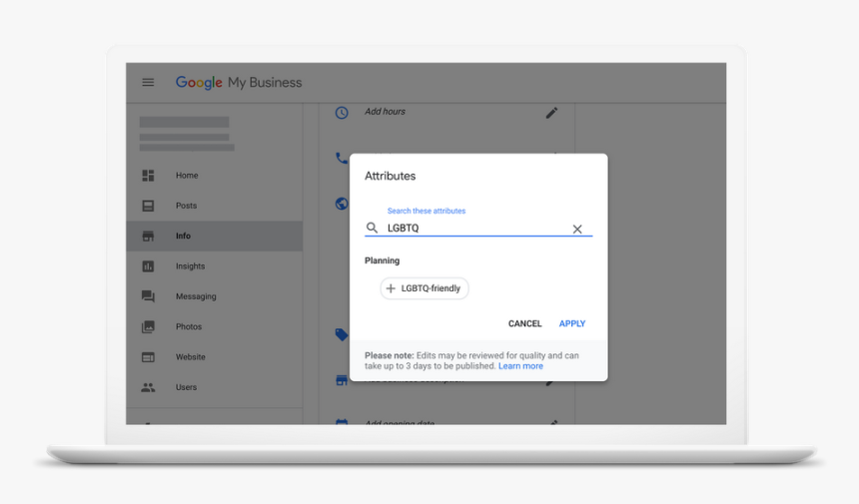Screen dimensions: 859x504
Task: Select Info in the sidebar menu
Action: 183,237
